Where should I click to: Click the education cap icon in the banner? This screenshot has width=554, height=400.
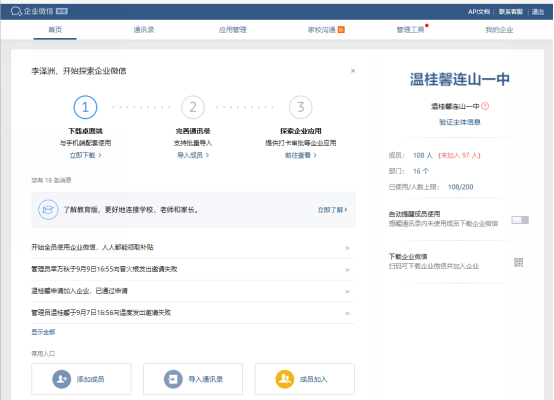point(48,210)
